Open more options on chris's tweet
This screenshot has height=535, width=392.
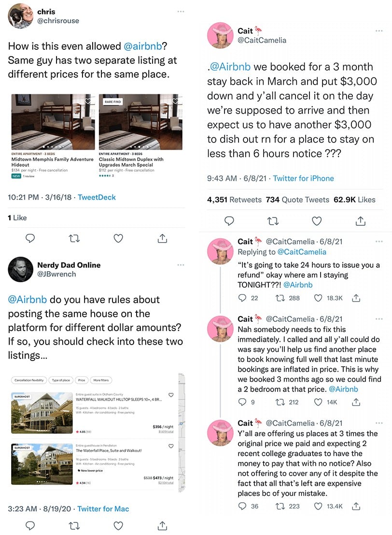(x=181, y=12)
